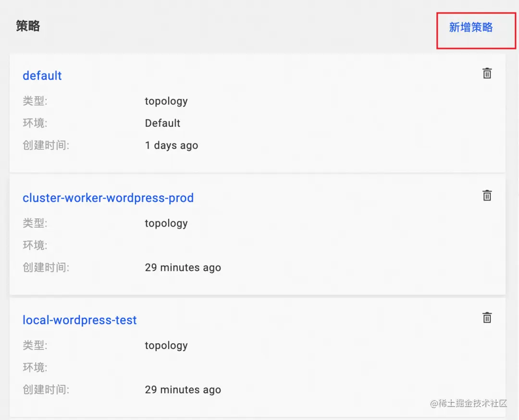
Task: Open the cluster-worker-wordpress-prod policy link
Action: click(108, 198)
